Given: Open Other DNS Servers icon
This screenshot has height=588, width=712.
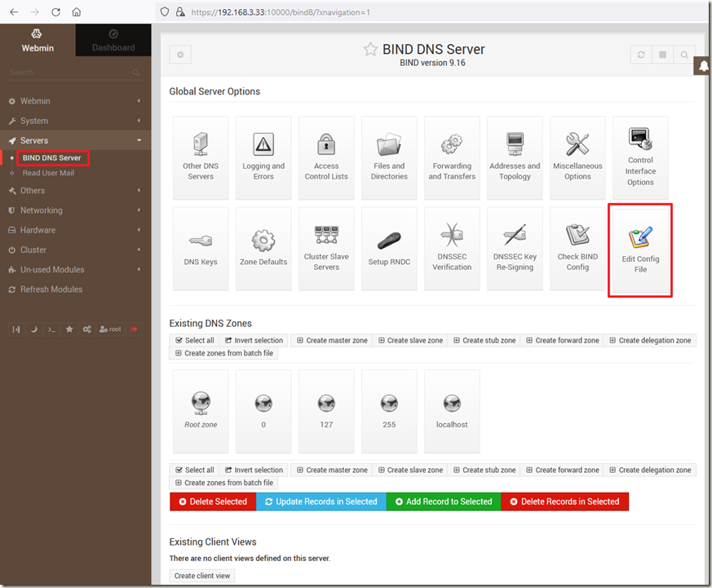Looking at the screenshot, I should (201, 157).
